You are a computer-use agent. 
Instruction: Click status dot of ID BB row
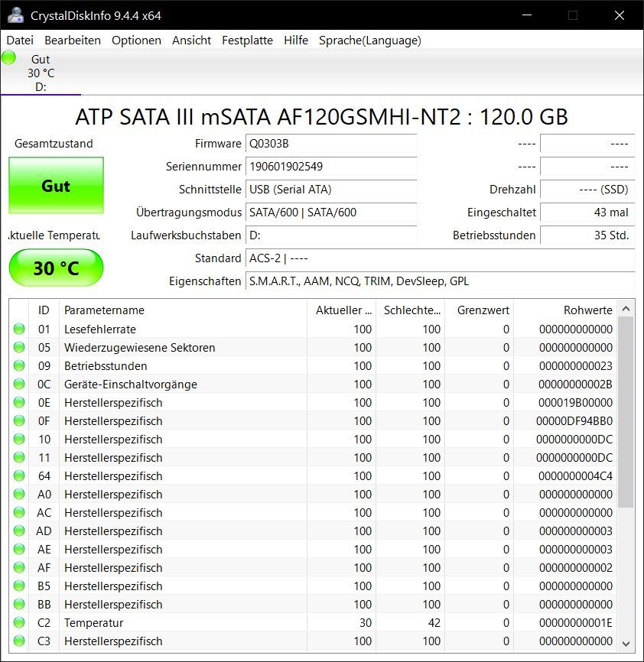point(19,604)
